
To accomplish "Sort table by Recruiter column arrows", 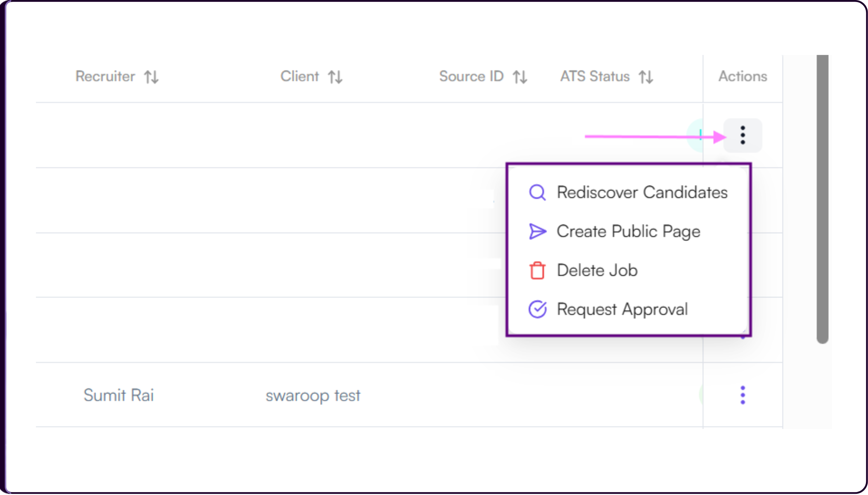I will click(151, 77).
